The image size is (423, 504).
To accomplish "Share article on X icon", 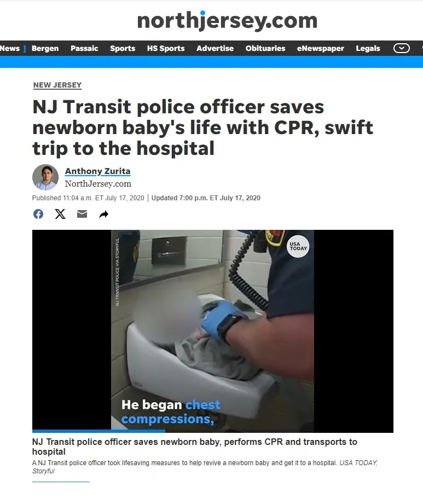I will 60,214.
